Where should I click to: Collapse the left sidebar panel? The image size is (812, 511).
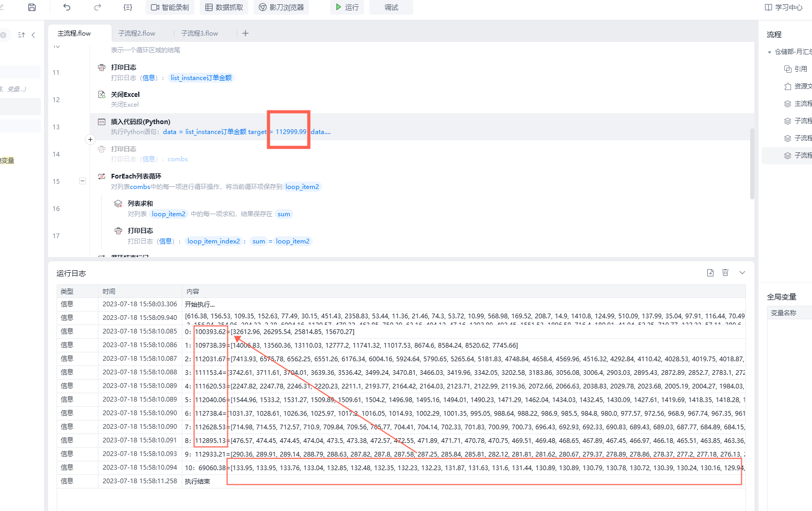[34, 35]
